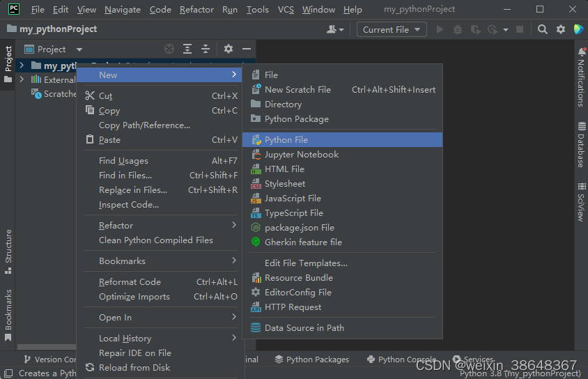Open the user account dropdown icon
The image size is (588, 379).
pyautogui.click(x=335, y=29)
